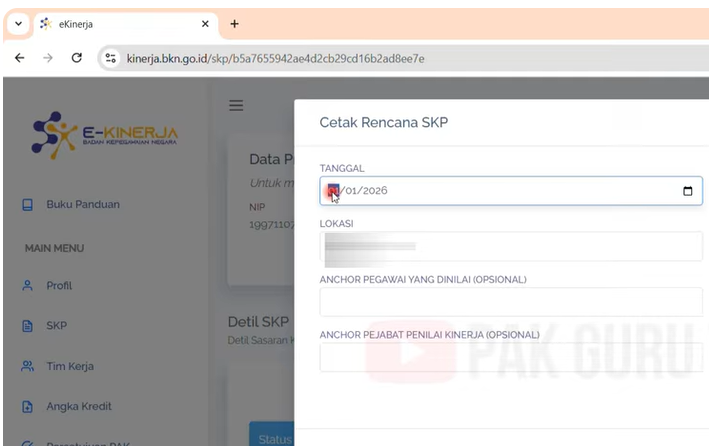Viewport: 709px width, 446px height.
Task: Select the day segment of Tanggal date
Action: [333, 190]
